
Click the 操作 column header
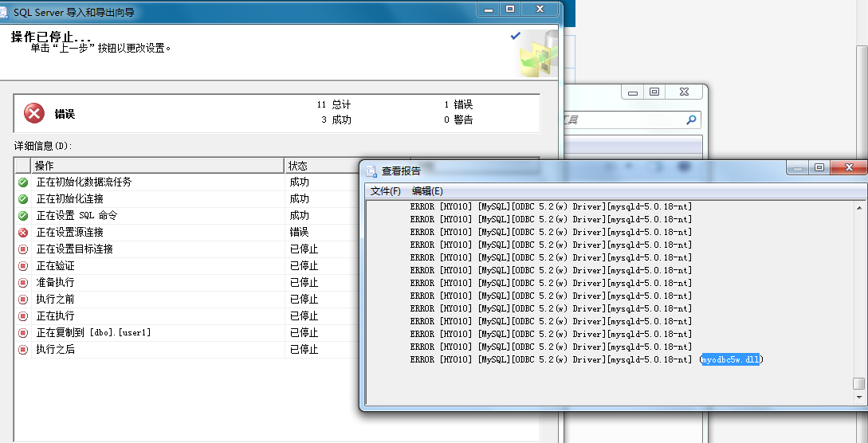coord(158,166)
